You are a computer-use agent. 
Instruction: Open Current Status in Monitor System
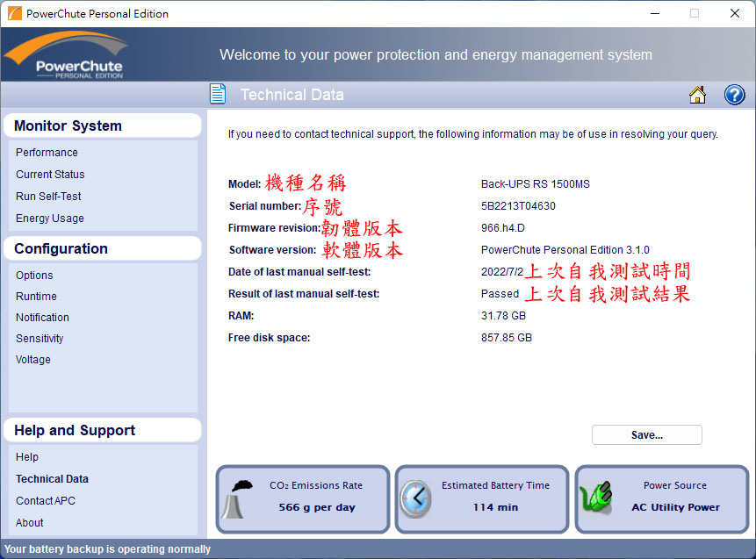[x=50, y=175]
